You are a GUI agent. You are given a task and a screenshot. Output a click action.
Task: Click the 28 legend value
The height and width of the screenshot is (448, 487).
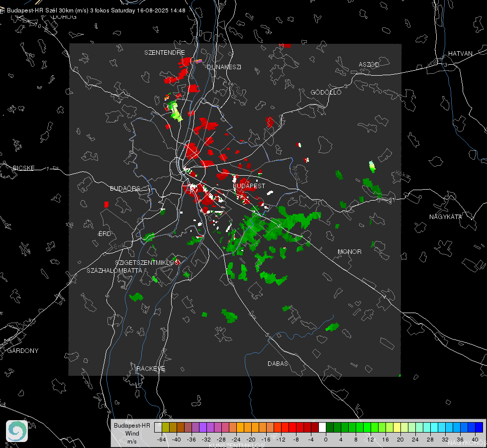click(430, 440)
